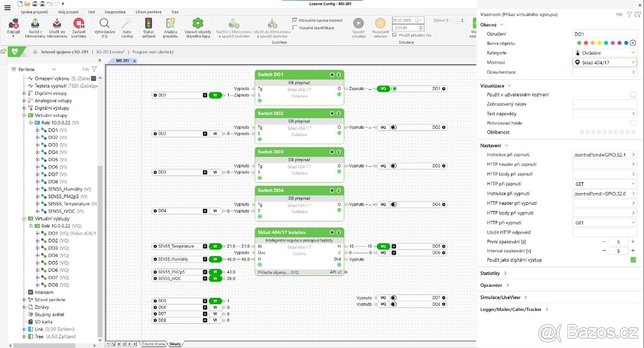Image resolution: width=644 pixels, height=348 pixels.
Task: Click the Označení field containing DO1
Action: point(604,34)
